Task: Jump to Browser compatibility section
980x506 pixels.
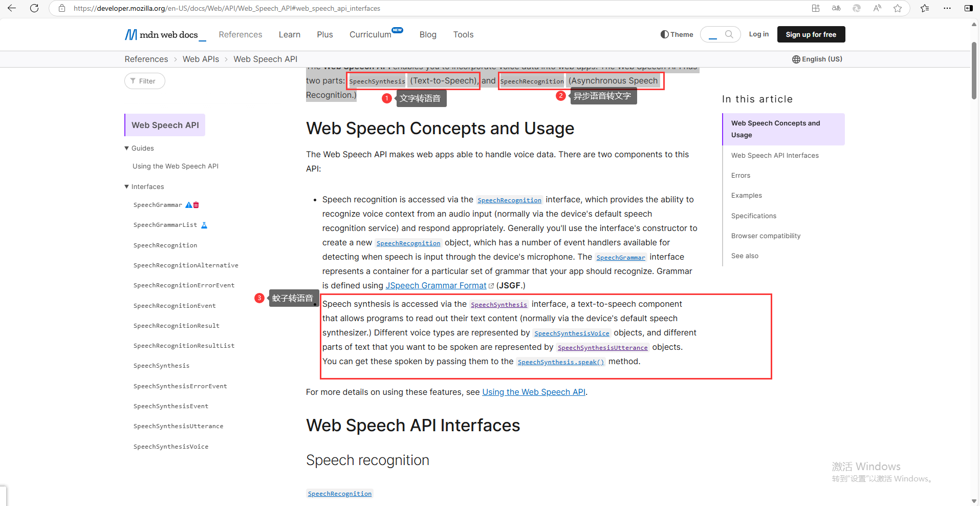Action: tap(766, 236)
